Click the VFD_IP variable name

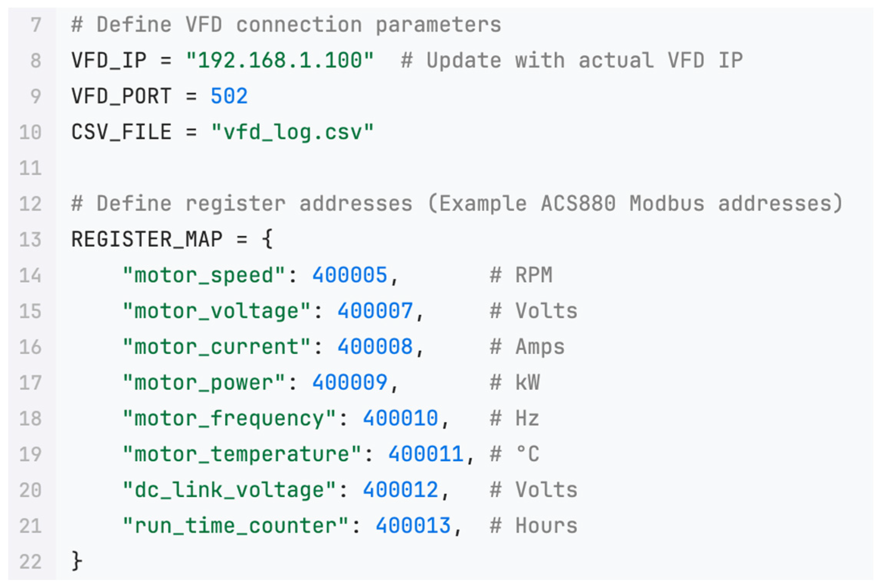[x=109, y=61]
